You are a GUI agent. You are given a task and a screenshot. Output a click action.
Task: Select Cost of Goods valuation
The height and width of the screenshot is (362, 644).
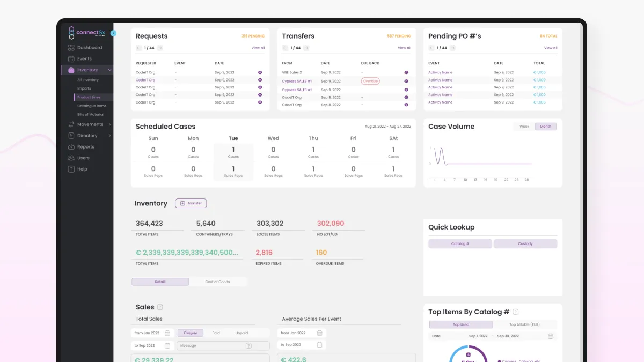tap(217, 282)
